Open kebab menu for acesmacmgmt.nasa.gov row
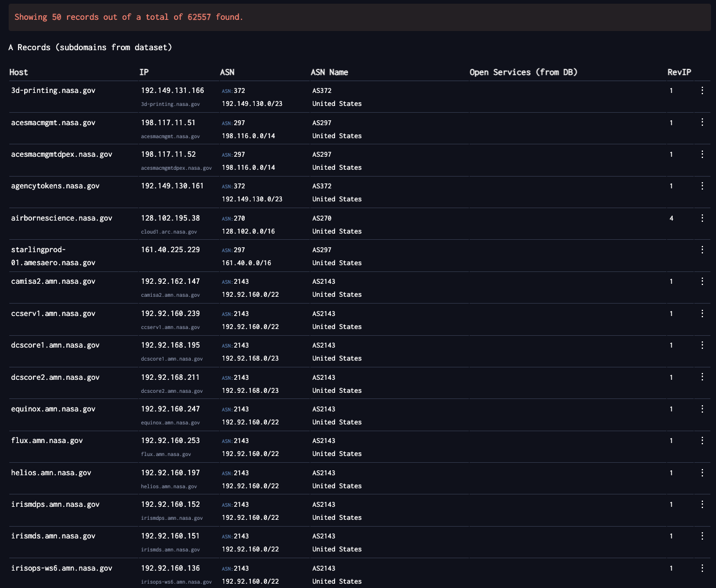Image resolution: width=716 pixels, height=588 pixels. (702, 123)
